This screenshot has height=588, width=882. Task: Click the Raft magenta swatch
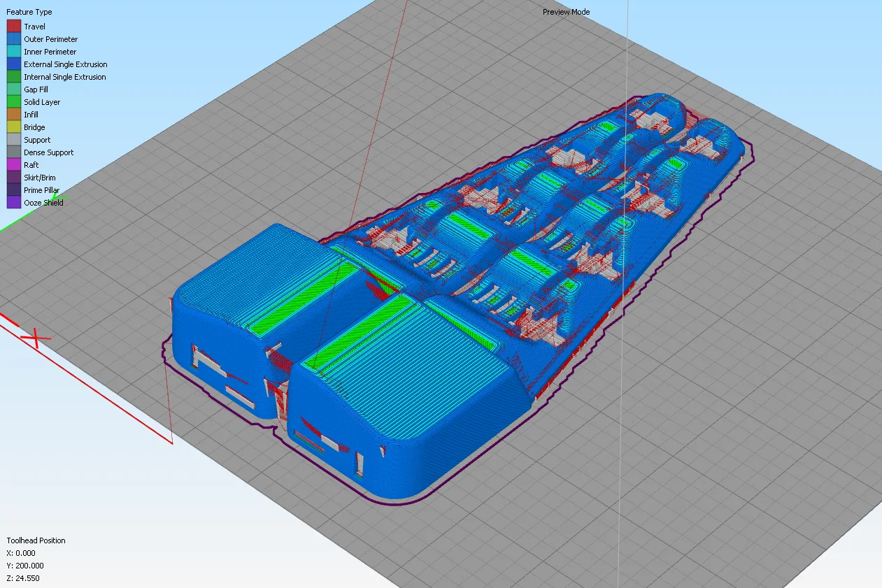coord(13,165)
